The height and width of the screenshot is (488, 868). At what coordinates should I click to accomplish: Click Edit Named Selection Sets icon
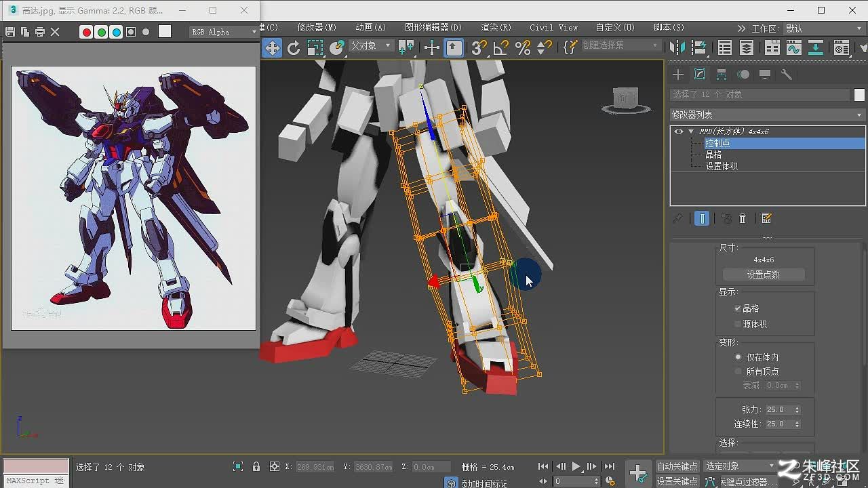[x=570, y=47]
